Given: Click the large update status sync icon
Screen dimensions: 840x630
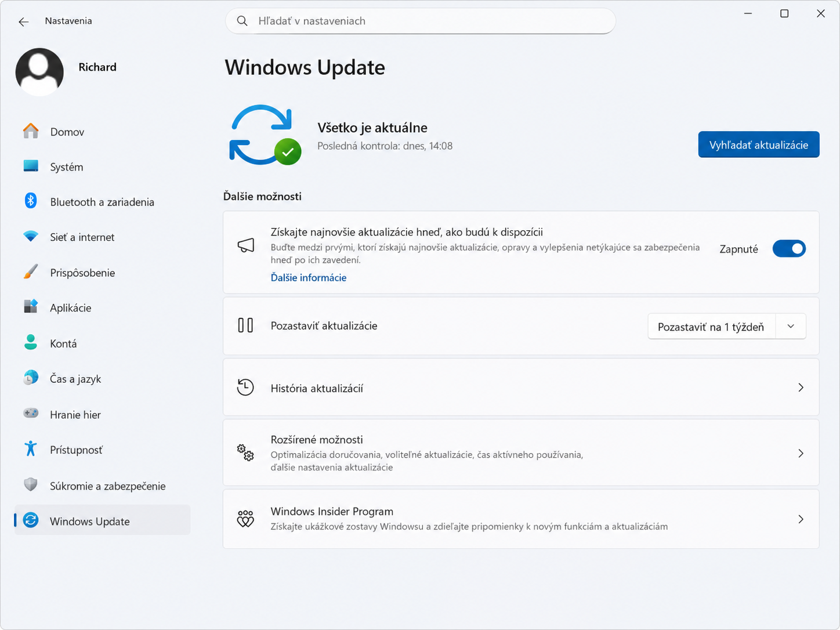Looking at the screenshot, I should click(265, 135).
